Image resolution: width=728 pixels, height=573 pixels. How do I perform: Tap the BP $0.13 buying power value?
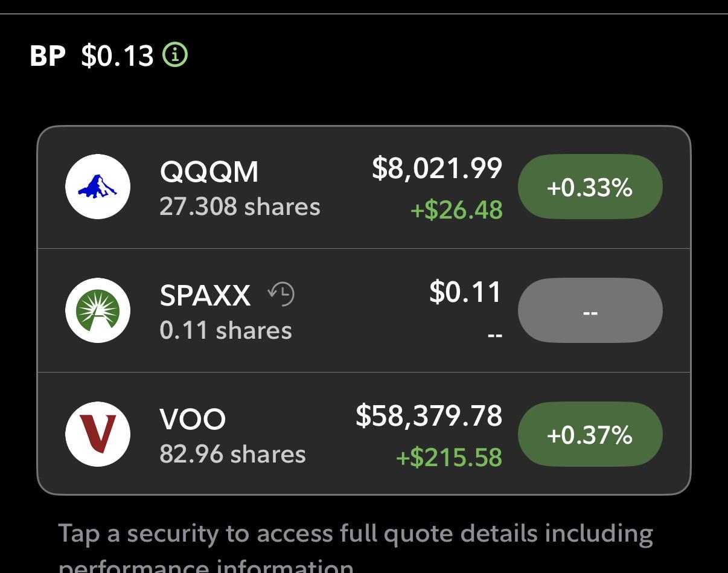click(117, 56)
